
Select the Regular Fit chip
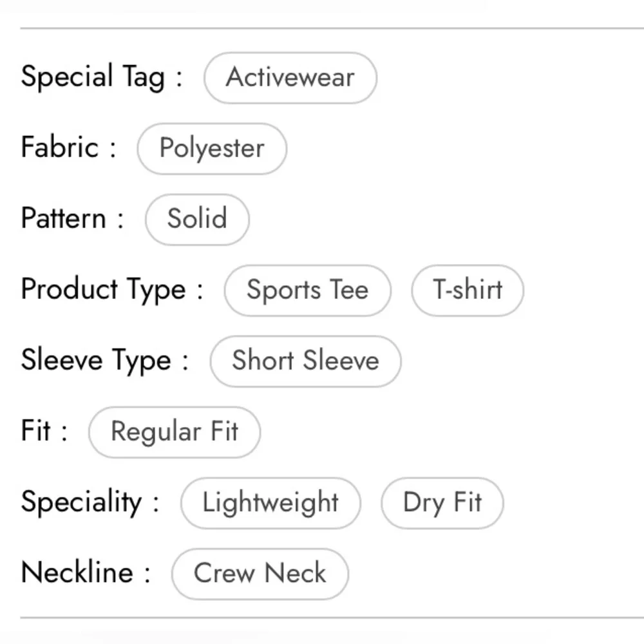point(175,432)
